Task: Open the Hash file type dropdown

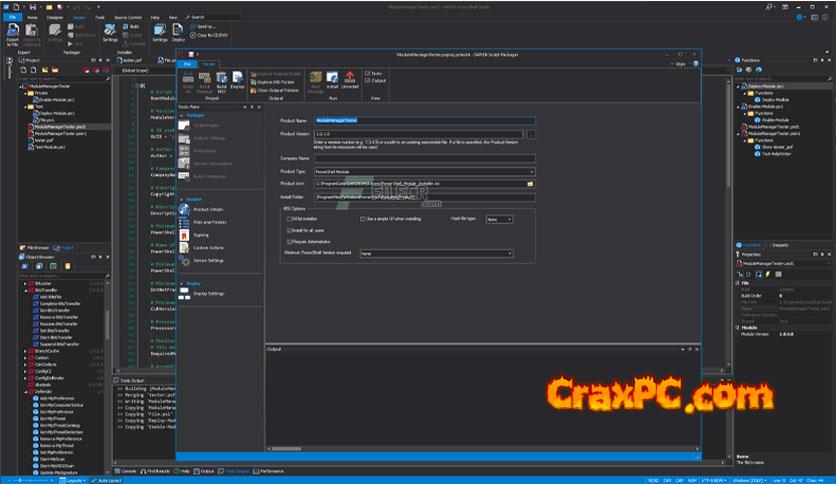Action: point(508,218)
